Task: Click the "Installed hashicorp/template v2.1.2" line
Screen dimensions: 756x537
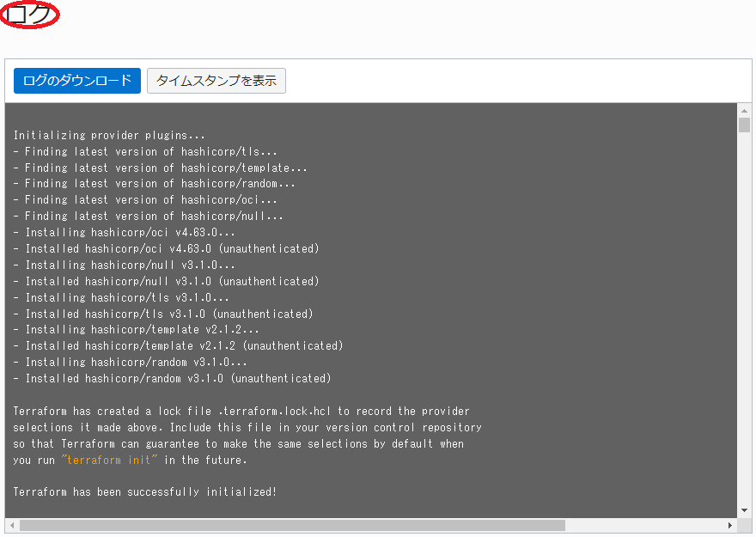Action: [x=178, y=345]
